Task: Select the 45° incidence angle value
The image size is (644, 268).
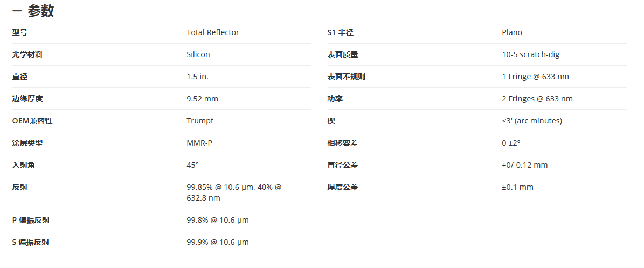Action: tap(192, 166)
